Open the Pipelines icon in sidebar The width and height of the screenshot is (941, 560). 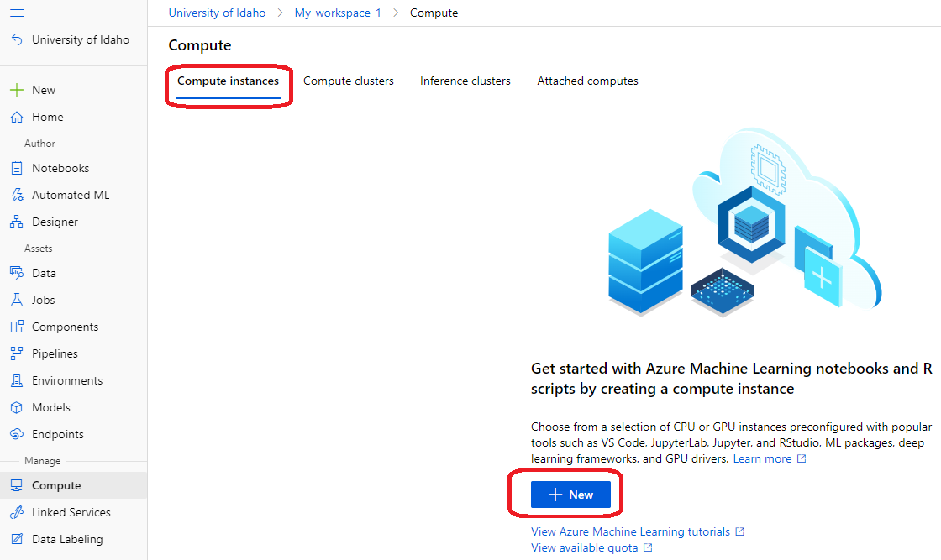pyautogui.click(x=17, y=353)
